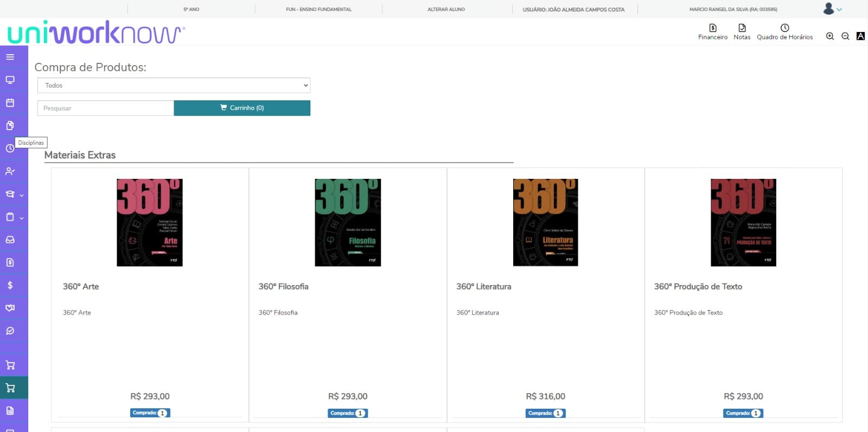Click the 5º ANO header item
The image size is (868, 432).
coord(192,9)
